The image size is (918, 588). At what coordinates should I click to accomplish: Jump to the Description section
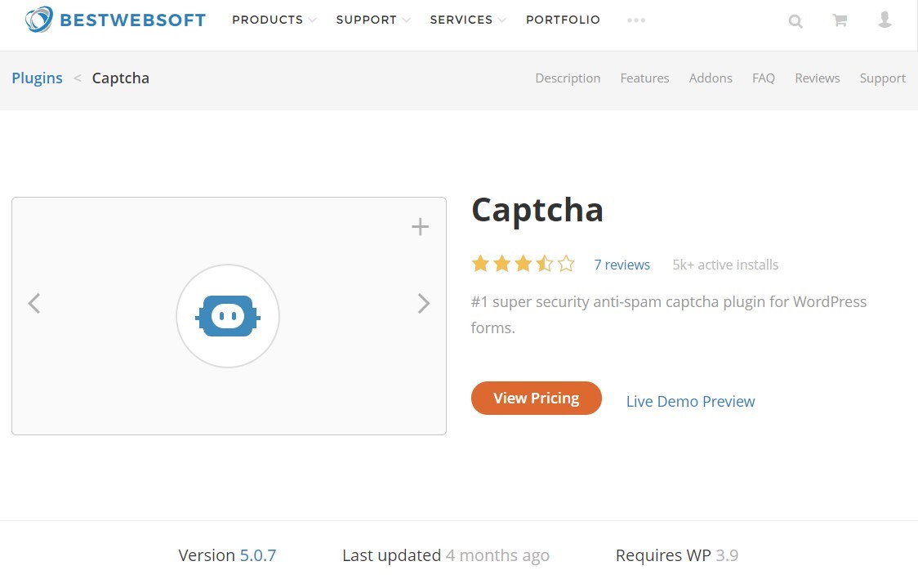click(568, 78)
